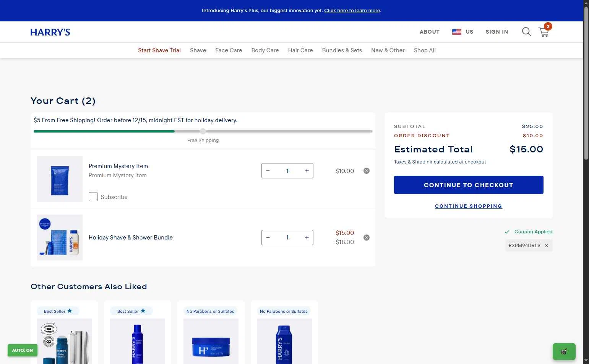The image size is (589, 364).
Task: Click CONTINUE SHOPPING link
Action: [x=469, y=206]
